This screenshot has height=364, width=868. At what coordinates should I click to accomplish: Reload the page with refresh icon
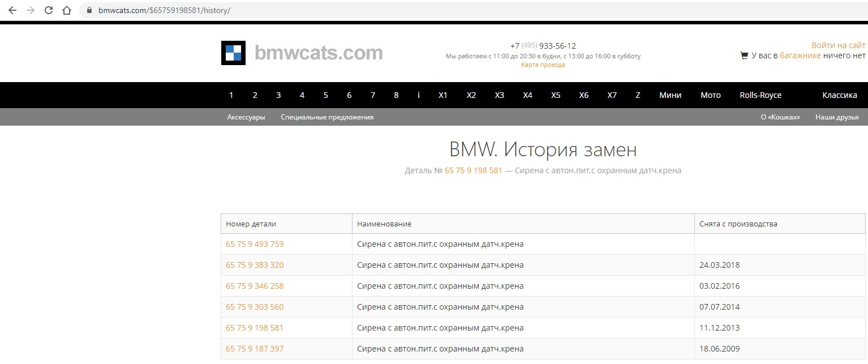point(49,10)
